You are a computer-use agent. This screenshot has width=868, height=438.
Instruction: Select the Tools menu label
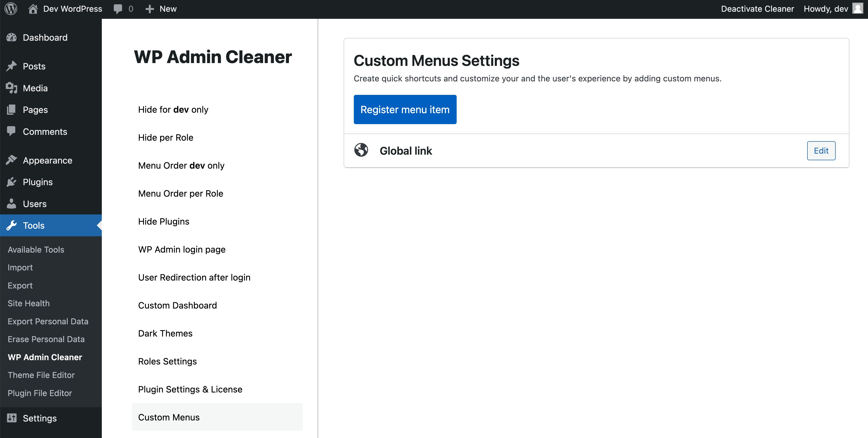point(34,226)
